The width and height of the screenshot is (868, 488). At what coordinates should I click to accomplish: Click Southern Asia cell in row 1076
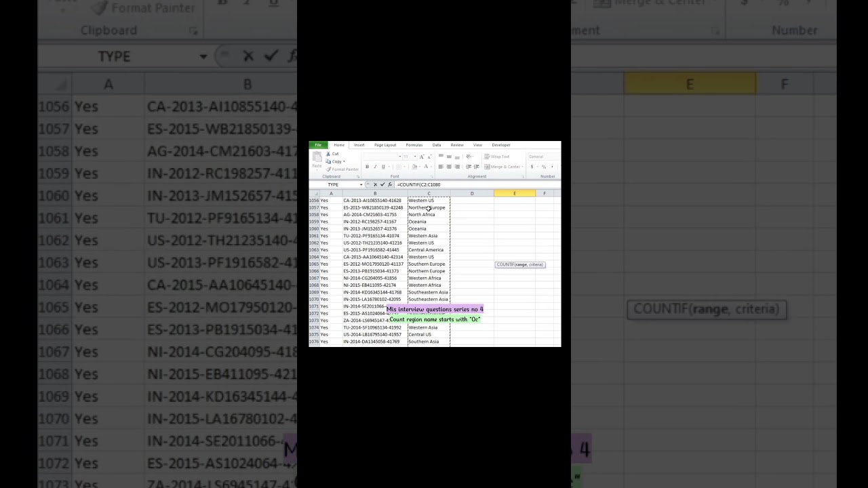(x=429, y=342)
